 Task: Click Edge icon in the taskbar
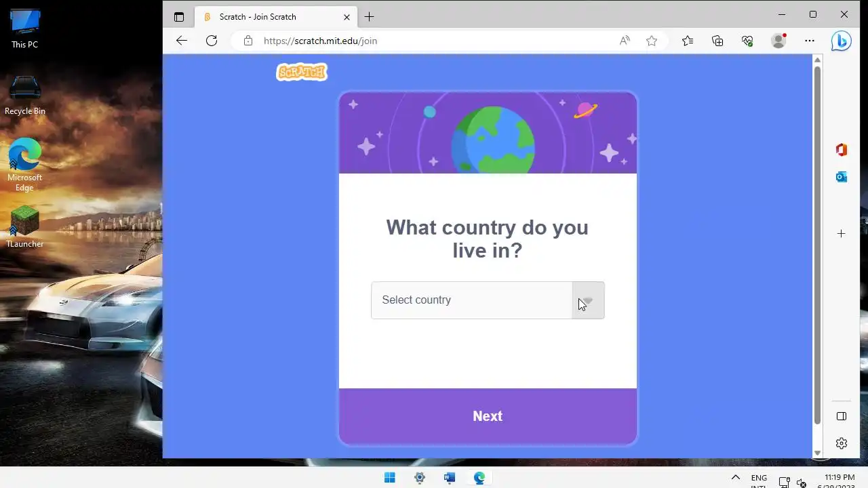[x=479, y=478]
